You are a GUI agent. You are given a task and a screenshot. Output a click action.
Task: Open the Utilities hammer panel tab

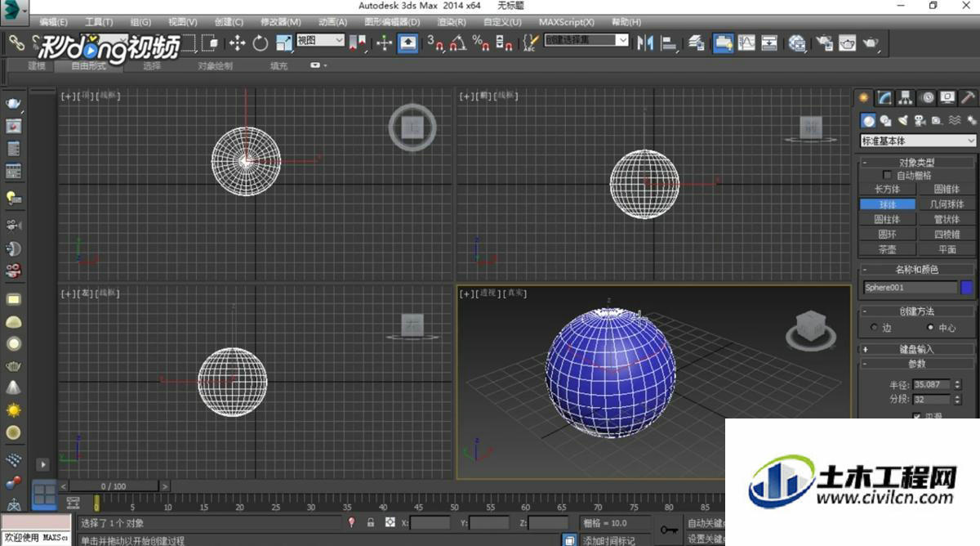click(x=968, y=98)
